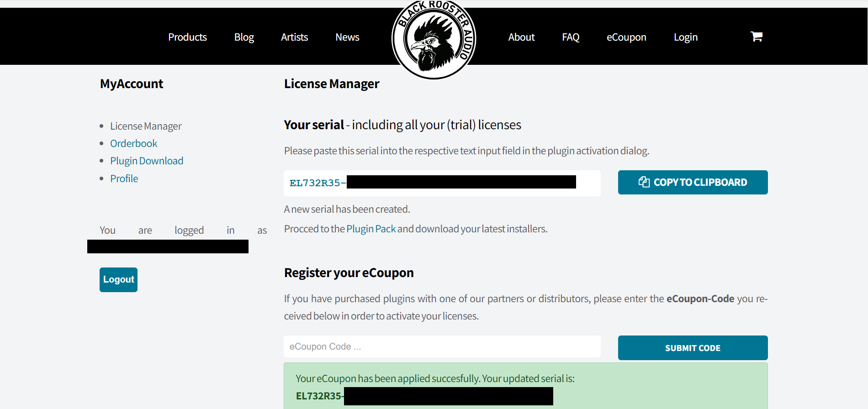The height and width of the screenshot is (409, 868).
Task: Open the shopping cart icon
Action: 757,37
